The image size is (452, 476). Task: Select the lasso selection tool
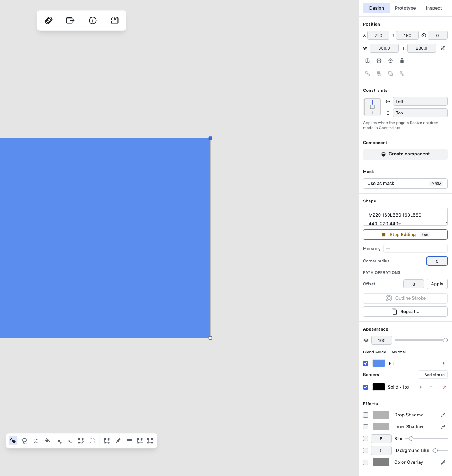[x=24, y=441]
